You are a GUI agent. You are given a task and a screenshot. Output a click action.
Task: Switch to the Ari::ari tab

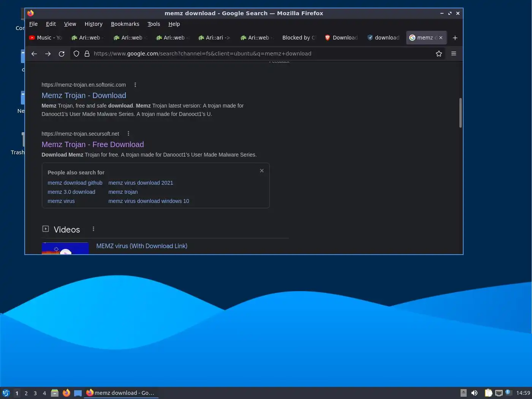(x=215, y=38)
